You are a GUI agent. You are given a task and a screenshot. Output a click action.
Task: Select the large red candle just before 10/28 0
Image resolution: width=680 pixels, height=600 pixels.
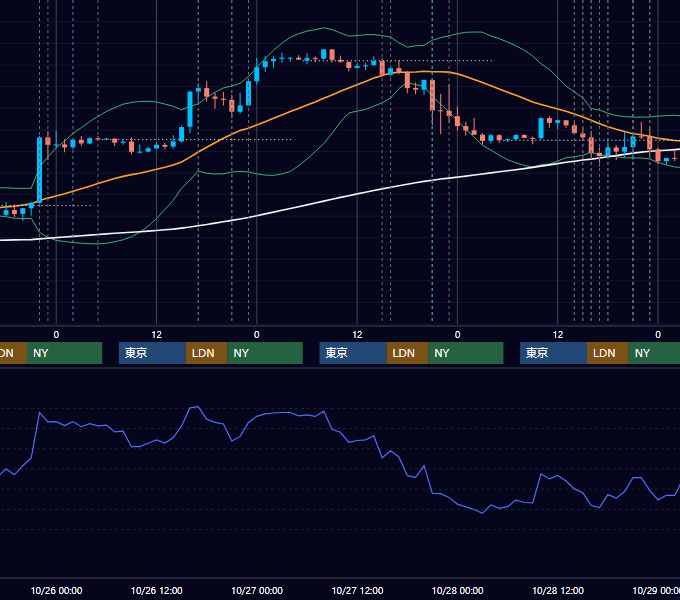pos(432,95)
